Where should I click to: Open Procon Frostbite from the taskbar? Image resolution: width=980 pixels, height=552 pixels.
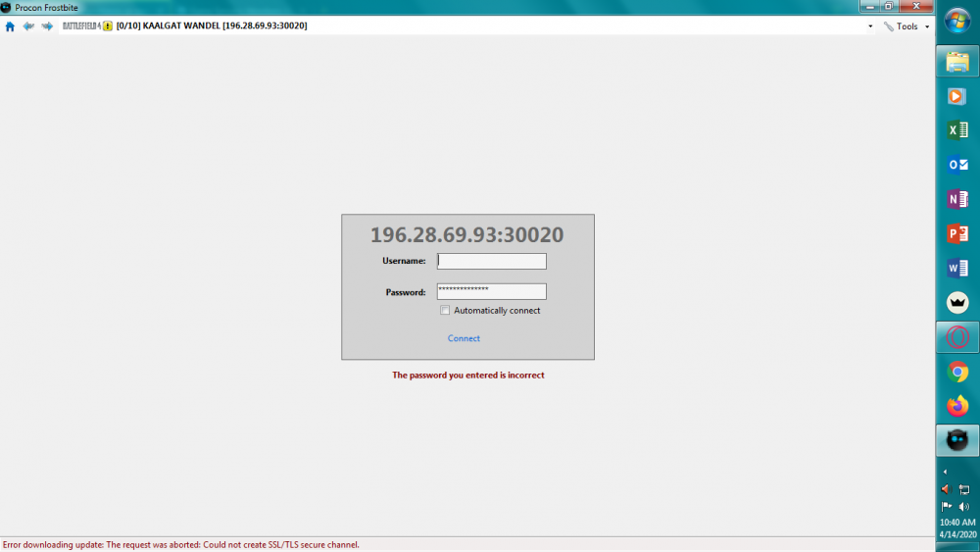[x=957, y=441]
